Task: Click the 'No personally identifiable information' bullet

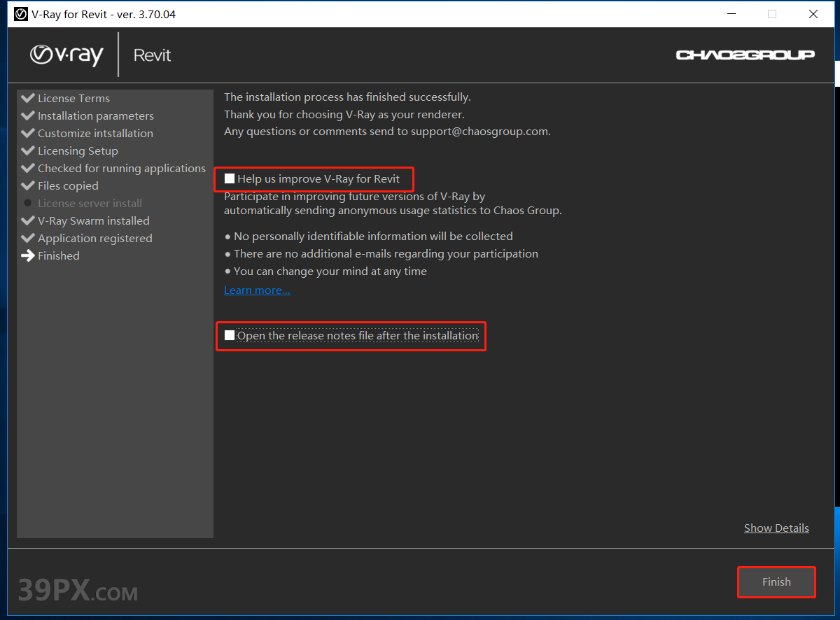Action: 369,237
